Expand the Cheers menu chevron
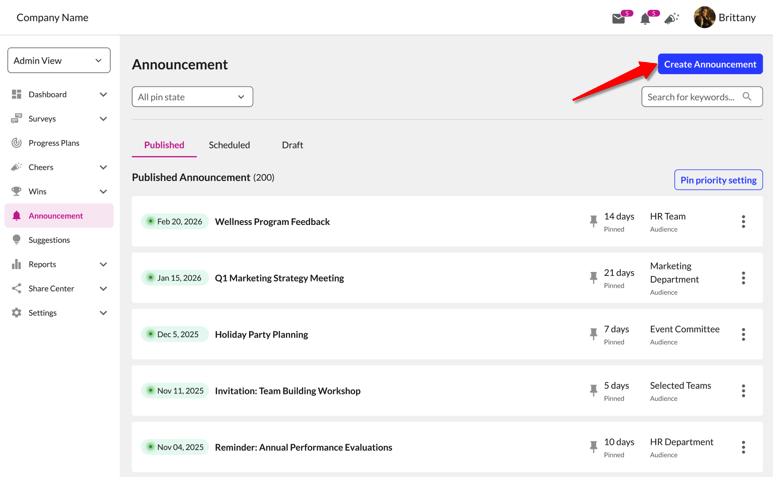The width and height of the screenshot is (773, 477). (103, 167)
